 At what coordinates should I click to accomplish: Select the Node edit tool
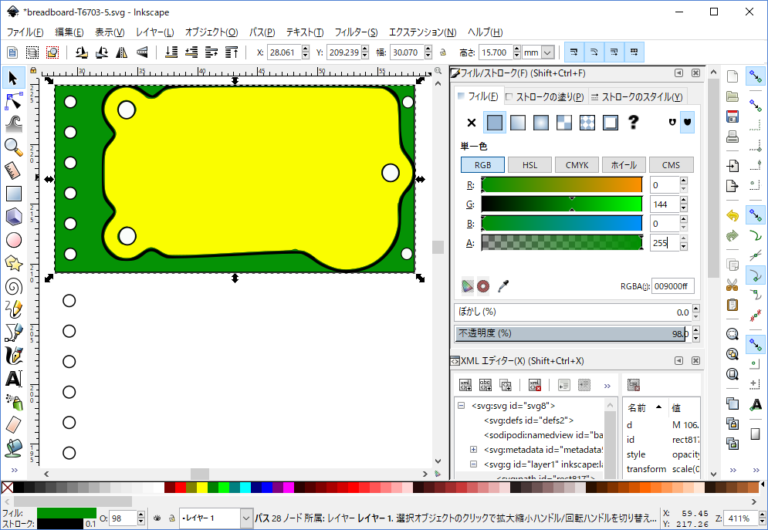(14, 100)
